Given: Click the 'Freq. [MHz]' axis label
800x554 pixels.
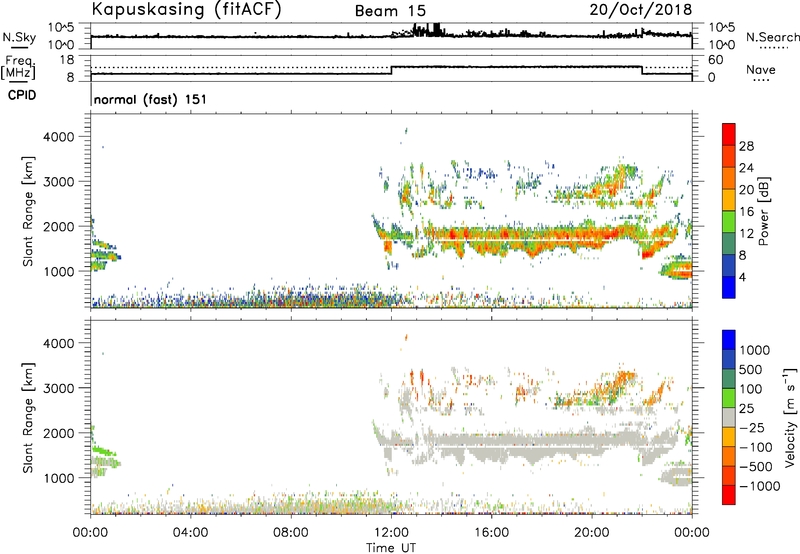Looking at the screenshot, I should pyautogui.click(x=18, y=68).
